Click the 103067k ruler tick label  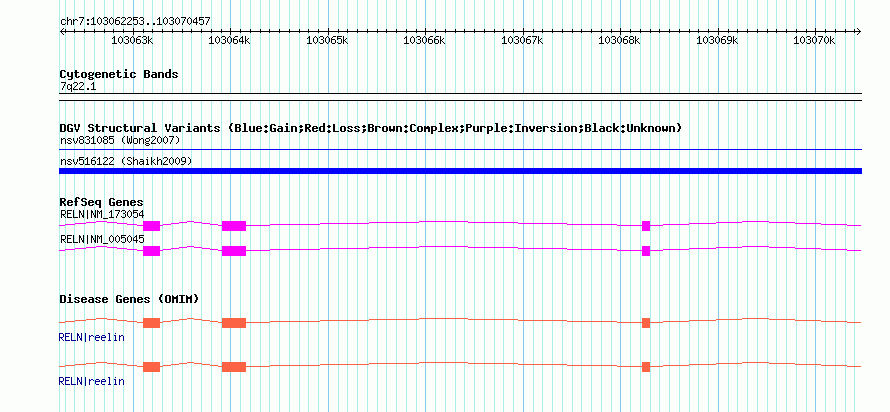click(x=522, y=40)
